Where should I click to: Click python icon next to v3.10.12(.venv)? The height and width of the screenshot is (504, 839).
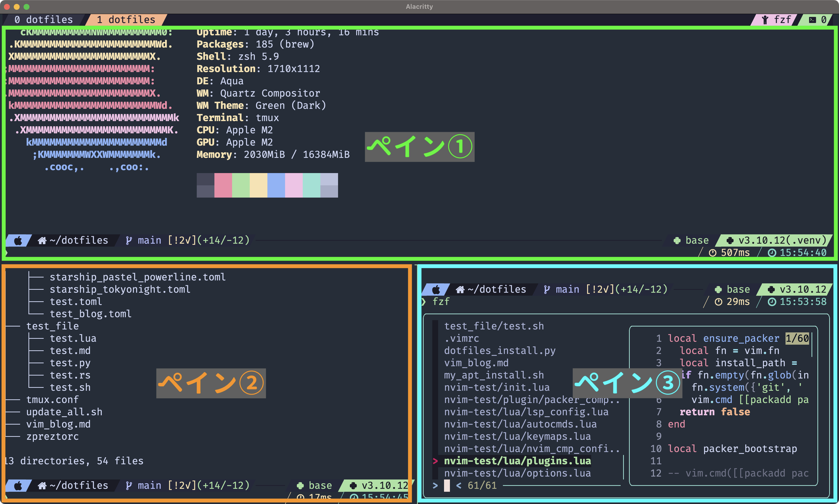(730, 240)
